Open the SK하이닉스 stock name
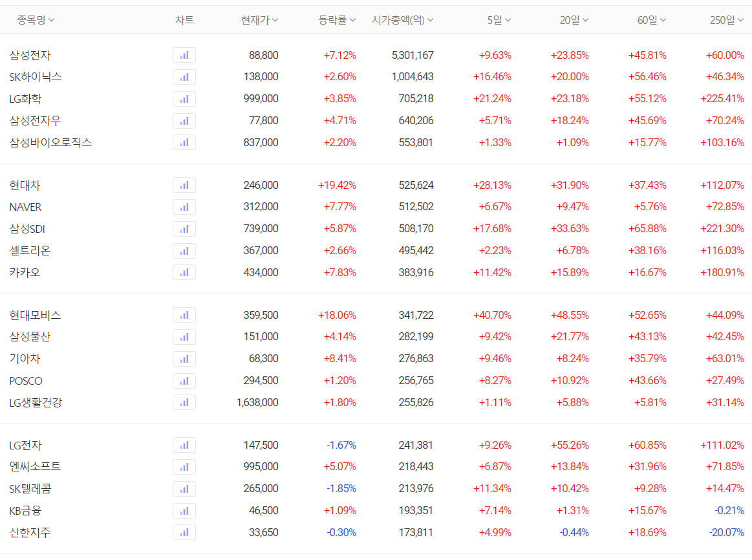This screenshot has width=752, height=560. tap(36, 77)
